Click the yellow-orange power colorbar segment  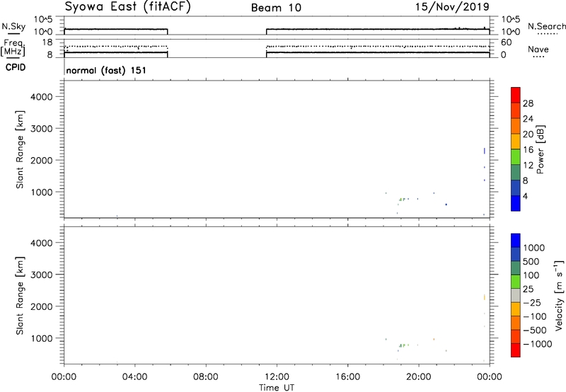(x=516, y=142)
